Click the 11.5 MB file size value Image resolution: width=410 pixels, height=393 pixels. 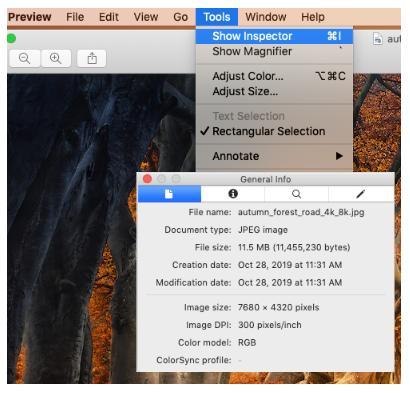294,247
